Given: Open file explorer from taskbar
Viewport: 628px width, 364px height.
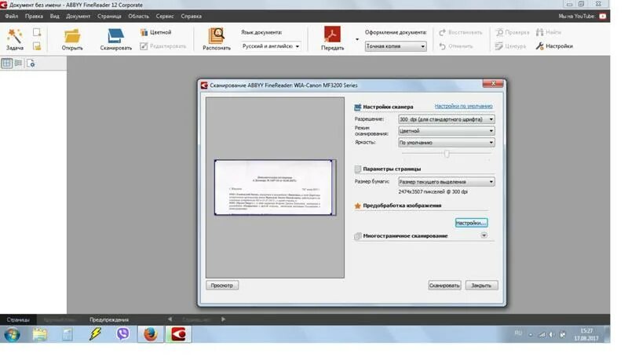Looking at the screenshot, I should (40, 334).
